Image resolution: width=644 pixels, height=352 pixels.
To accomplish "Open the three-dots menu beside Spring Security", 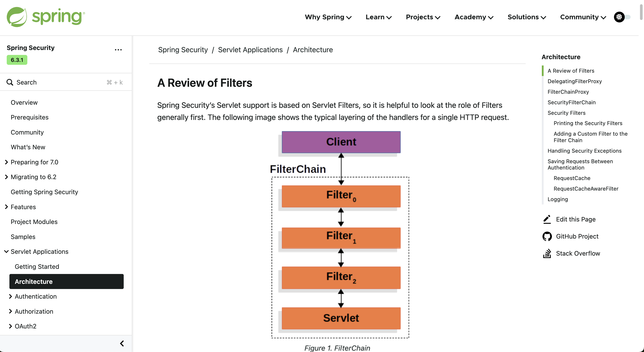I will [x=118, y=50].
